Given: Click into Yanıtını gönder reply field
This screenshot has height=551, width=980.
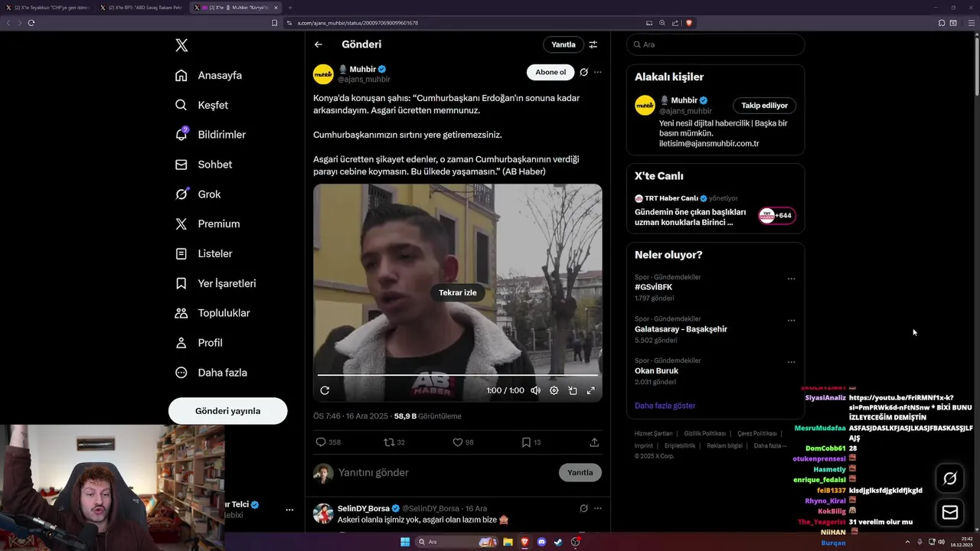Looking at the screenshot, I should click(444, 472).
